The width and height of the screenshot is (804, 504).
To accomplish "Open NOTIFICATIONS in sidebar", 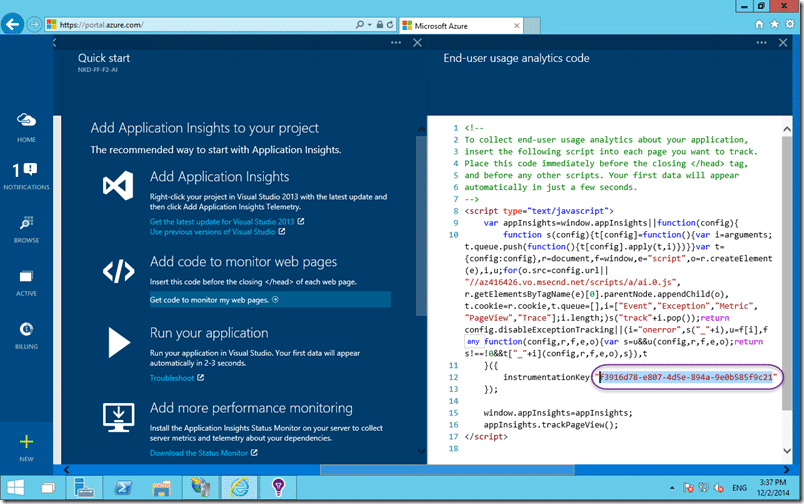I will [x=26, y=176].
